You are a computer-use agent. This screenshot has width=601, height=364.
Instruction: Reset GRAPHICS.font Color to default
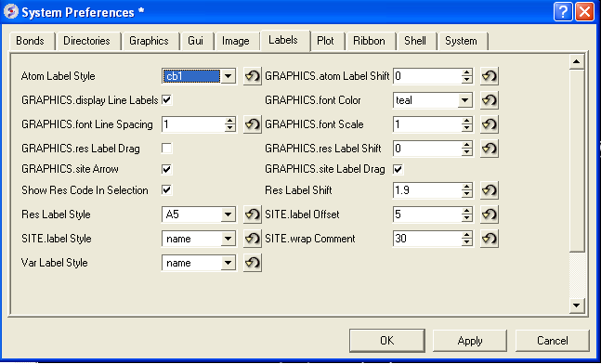click(490, 100)
